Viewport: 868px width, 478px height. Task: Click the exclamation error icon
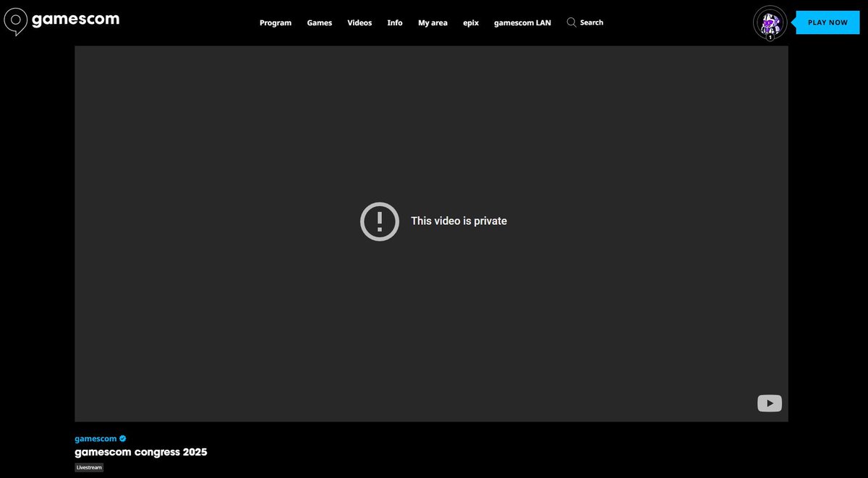point(380,221)
